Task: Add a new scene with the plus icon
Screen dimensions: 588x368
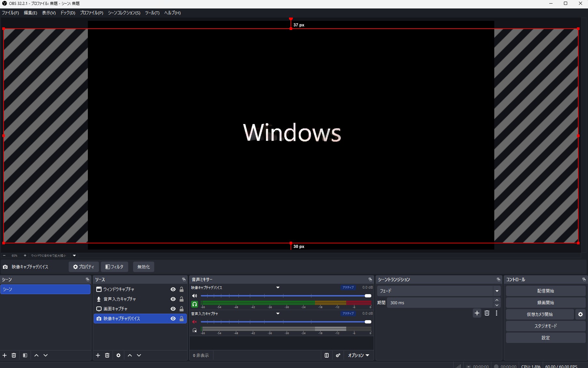Action: (x=5, y=355)
